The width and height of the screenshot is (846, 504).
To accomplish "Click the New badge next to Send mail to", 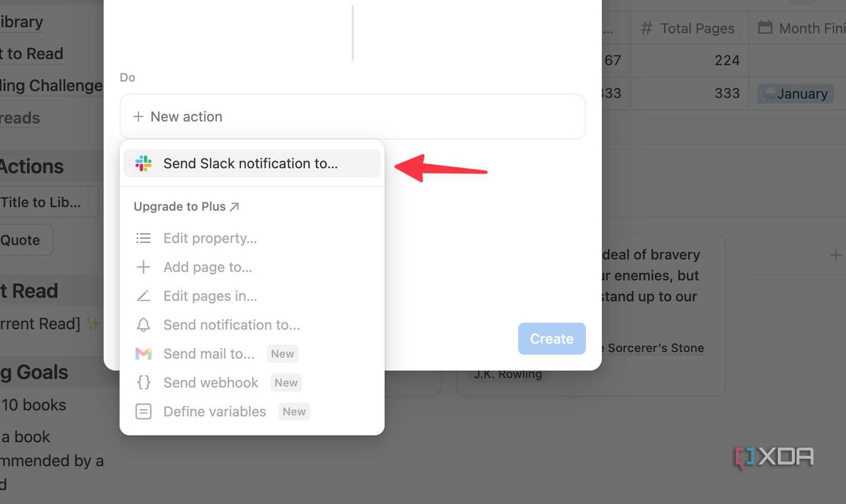I will pyautogui.click(x=283, y=353).
